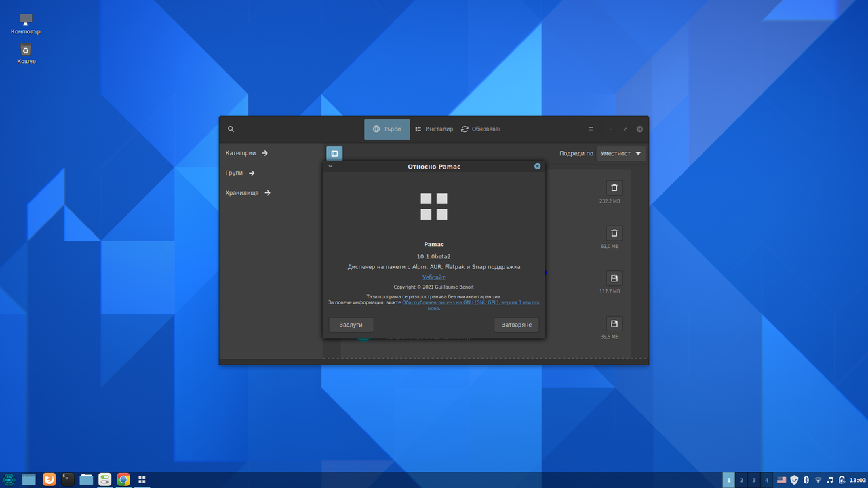Open the file manager folder in taskbar
This screenshot has width=868, height=488.
click(x=86, y=480)
